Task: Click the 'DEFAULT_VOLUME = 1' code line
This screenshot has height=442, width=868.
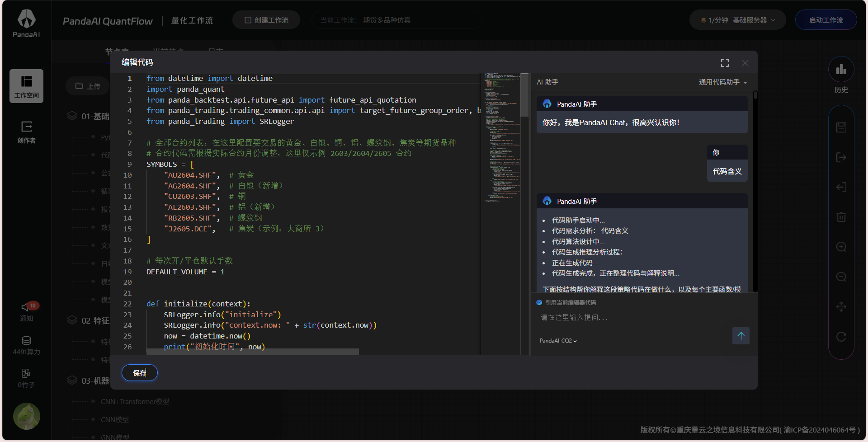Action: tap(185, 272)
